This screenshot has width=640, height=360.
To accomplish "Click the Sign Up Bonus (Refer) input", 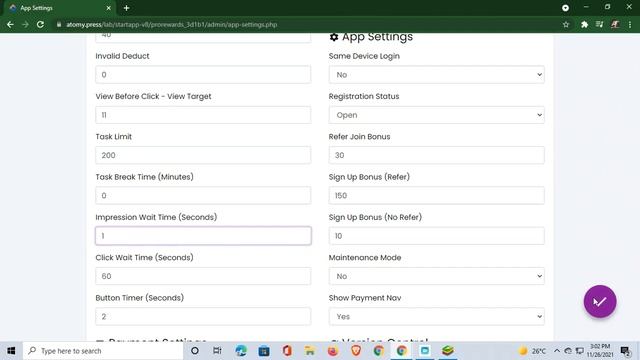I will (x=436, y=196).
